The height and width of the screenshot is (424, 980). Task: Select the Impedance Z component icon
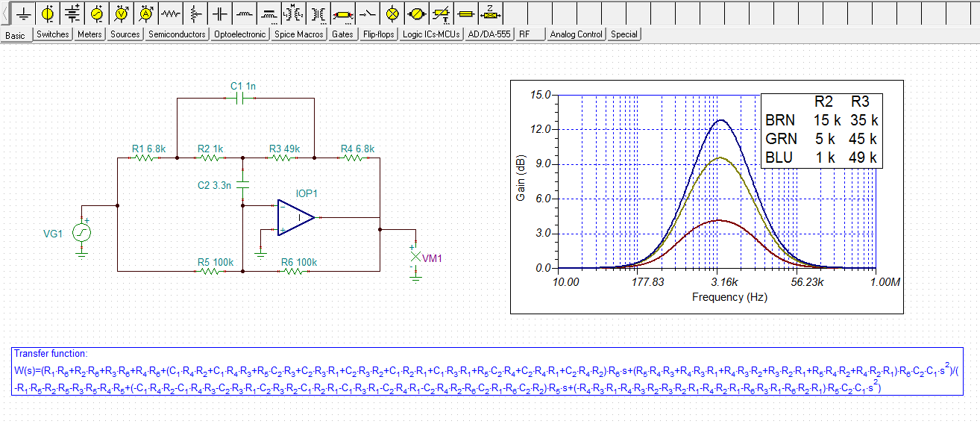pyautogui.click(x=491, y=13)
